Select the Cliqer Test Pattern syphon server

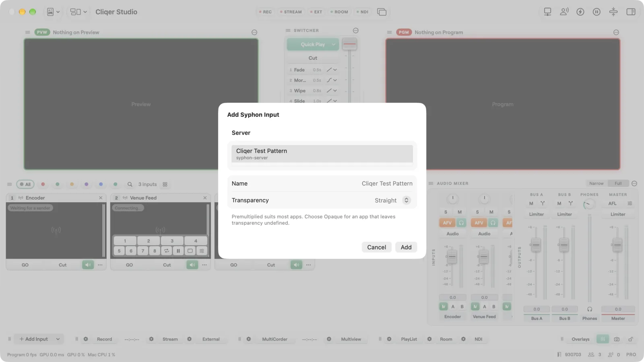coord(322,154)
